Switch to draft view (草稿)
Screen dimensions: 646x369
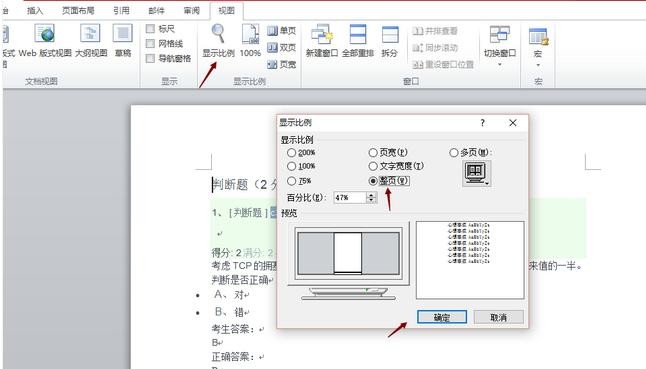[x=123, y=40]
